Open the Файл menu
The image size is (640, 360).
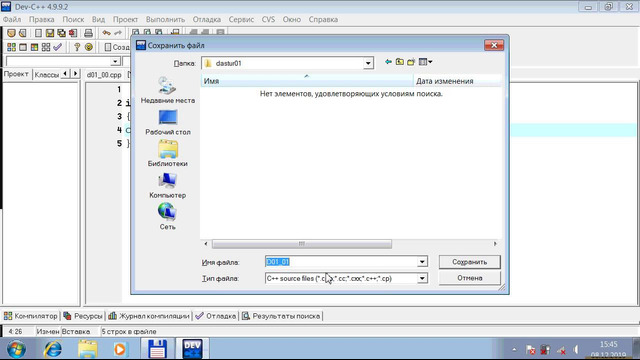(x=12, y=20)
